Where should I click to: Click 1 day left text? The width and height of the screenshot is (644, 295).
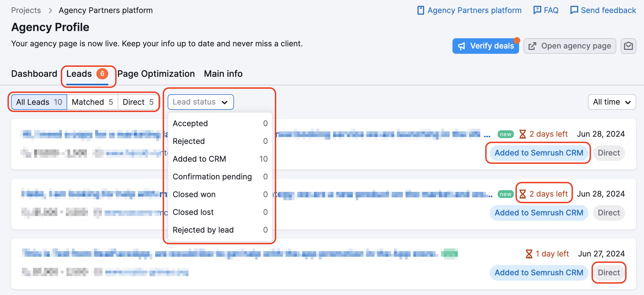point(552,254)
